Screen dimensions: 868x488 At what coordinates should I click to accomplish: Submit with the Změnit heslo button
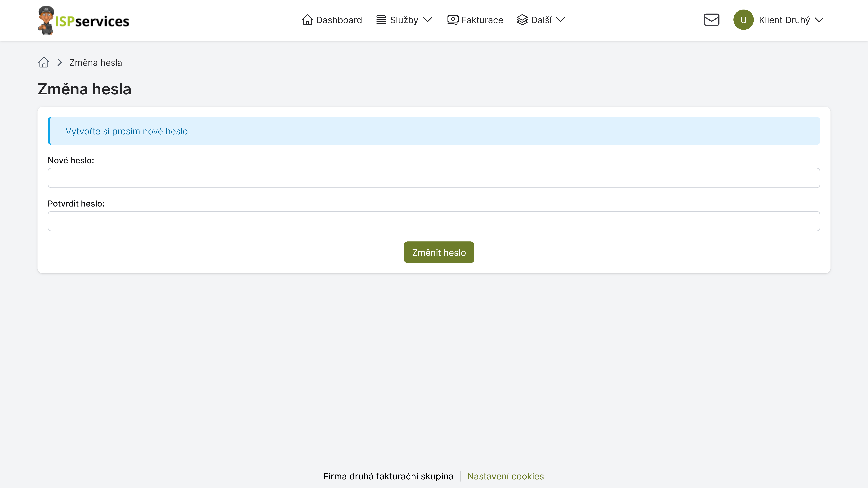tap(439, 252)
